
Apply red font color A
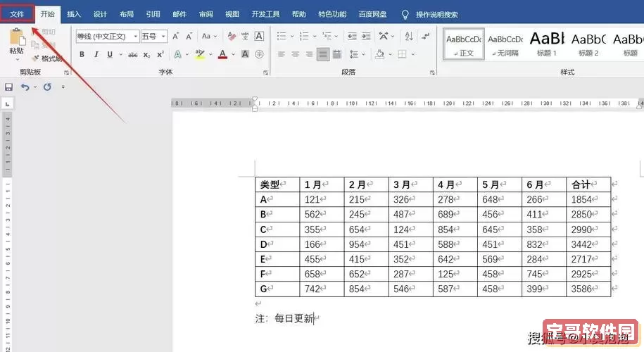(x=222, y=54)
